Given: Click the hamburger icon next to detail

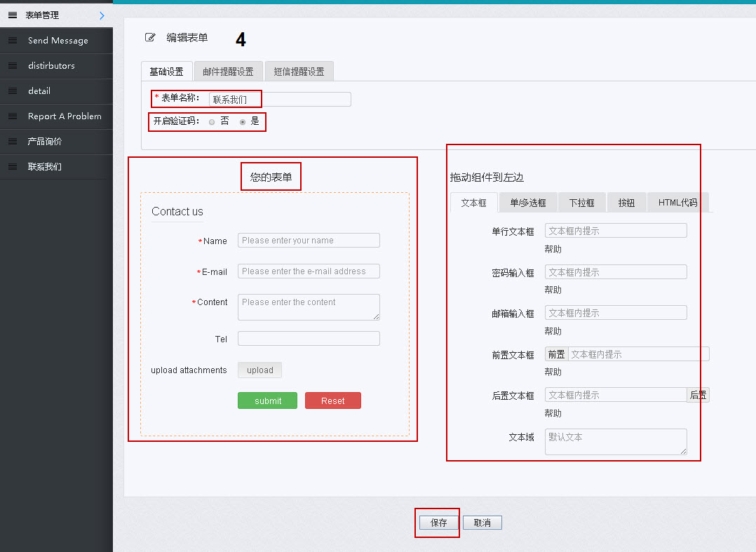Looking at the screenshot, I should coord(12,90).
